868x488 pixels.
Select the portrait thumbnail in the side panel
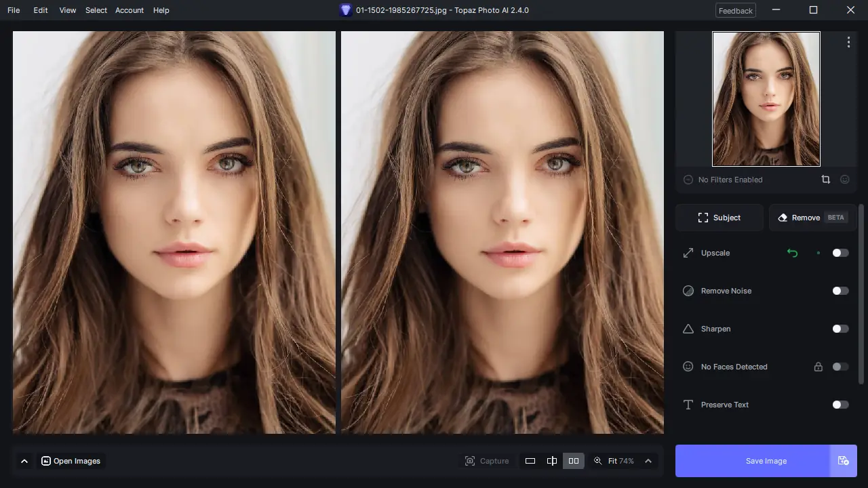coord(766,99)
